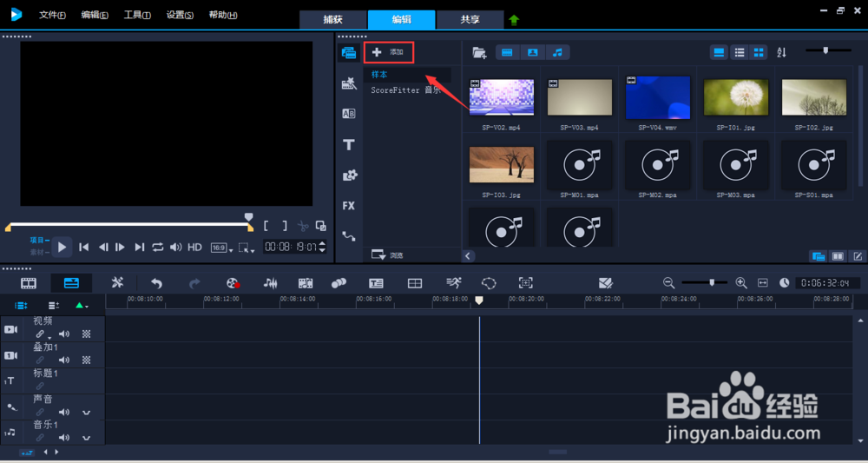Image resolution: width=868 pixels, height=463 pixels.
Task: Open the record/capture option
Action: (233, 283)
